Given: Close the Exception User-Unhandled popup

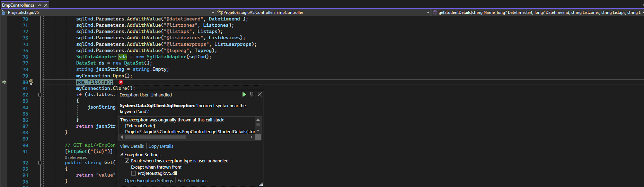Looking at the screenshot, I should point(260,94).
